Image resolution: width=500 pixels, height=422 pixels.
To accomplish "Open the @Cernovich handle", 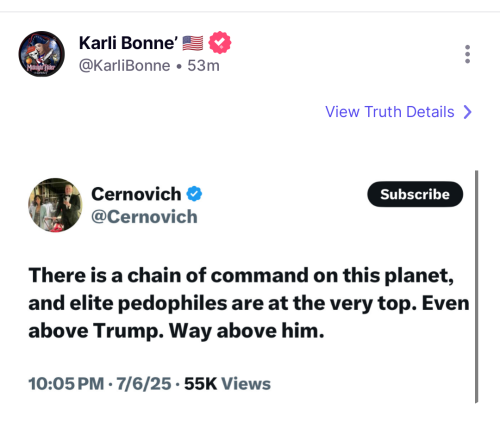I will [x=144, y=217].
